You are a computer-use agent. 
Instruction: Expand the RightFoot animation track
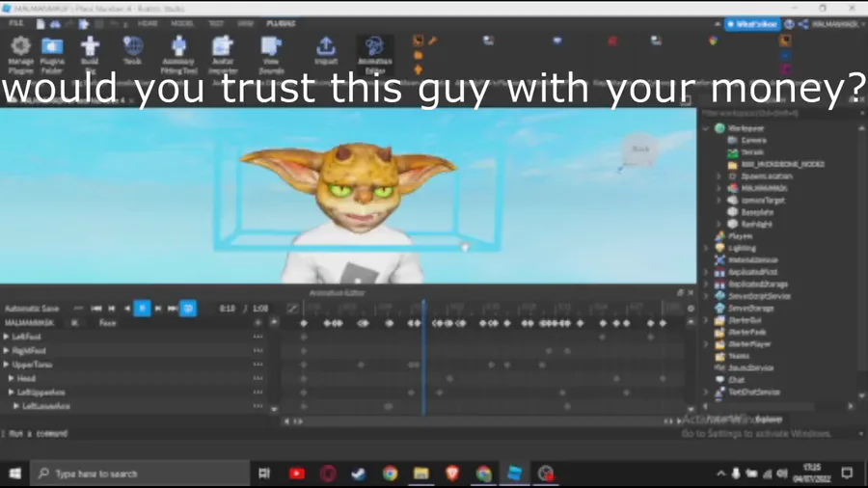[6, 350]
